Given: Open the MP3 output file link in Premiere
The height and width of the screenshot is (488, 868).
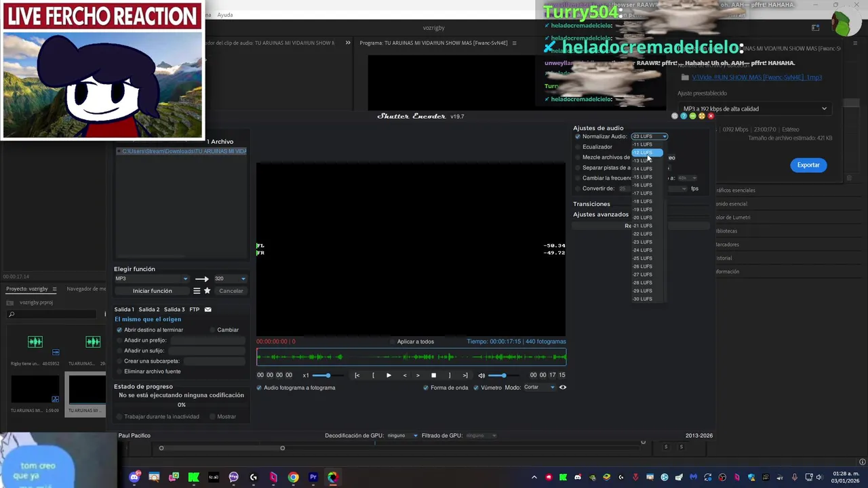Looking at the screenshot, I should click(x=757, y=77).
